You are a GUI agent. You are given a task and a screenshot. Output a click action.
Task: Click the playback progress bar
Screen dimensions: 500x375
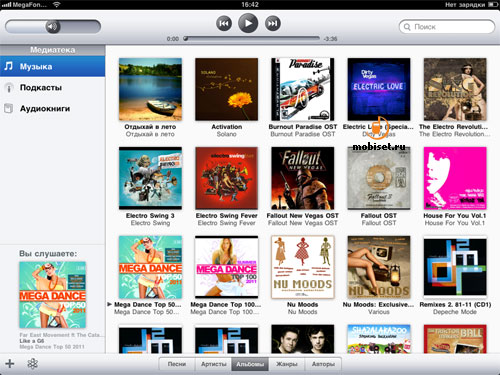coord(252,39)
